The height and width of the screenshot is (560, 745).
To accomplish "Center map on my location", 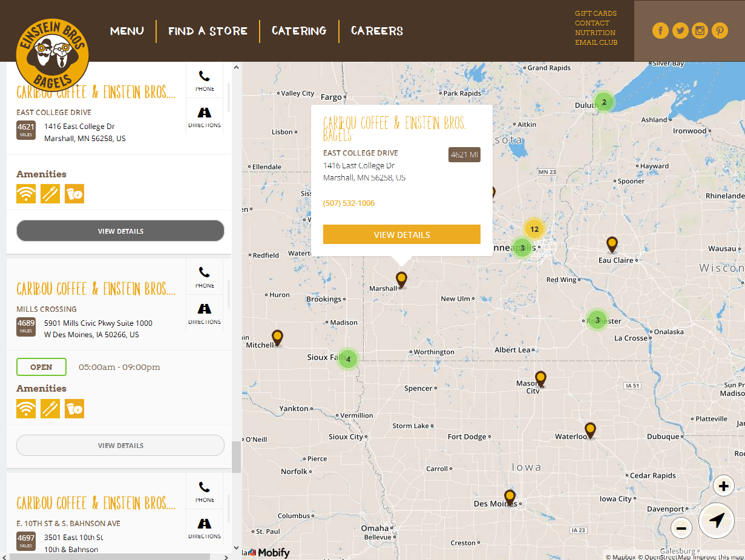I will tap(717, 521).
